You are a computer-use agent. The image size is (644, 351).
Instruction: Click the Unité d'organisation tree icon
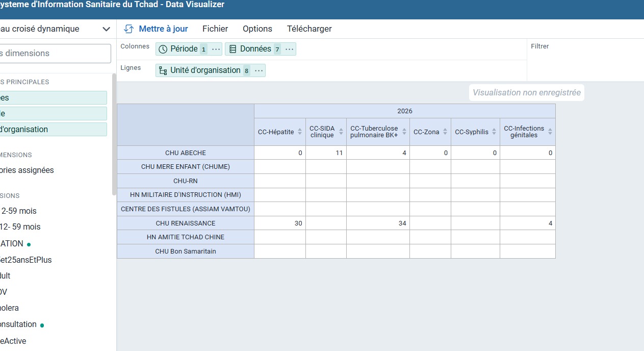pos(163,70)
